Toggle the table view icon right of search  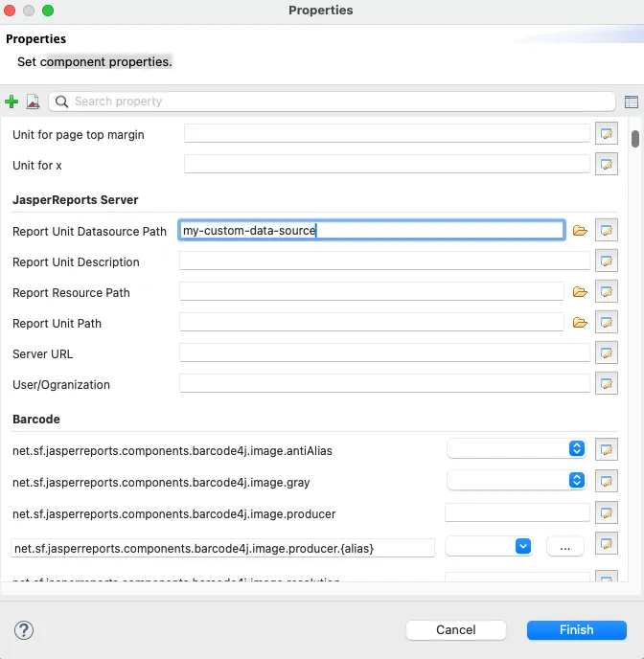coord(631,102)
